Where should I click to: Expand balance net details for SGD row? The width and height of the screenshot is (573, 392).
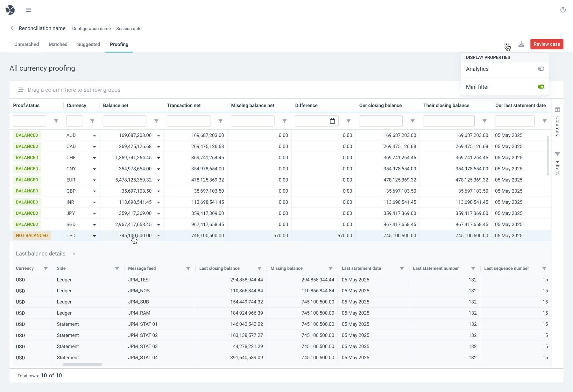[159, 225]
